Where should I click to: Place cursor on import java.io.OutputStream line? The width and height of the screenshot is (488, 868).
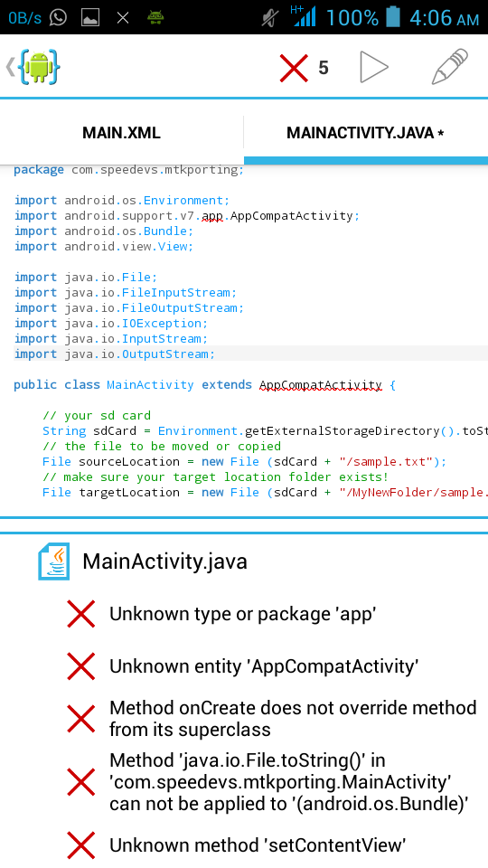tap(250, 354)
